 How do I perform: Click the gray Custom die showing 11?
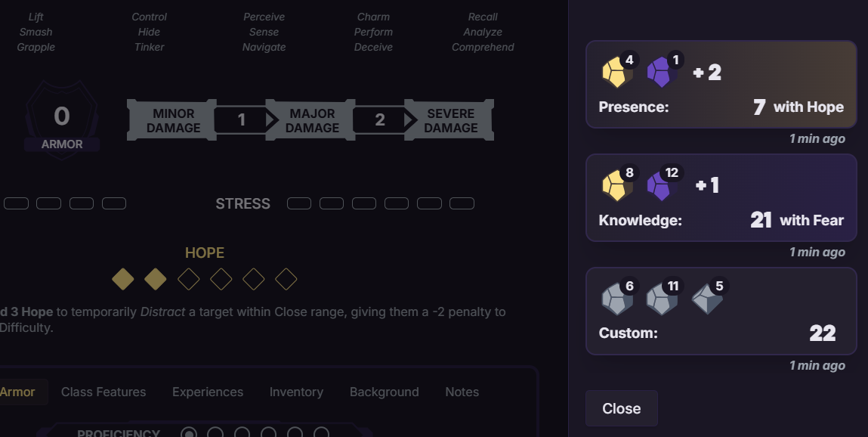point(660,300)
